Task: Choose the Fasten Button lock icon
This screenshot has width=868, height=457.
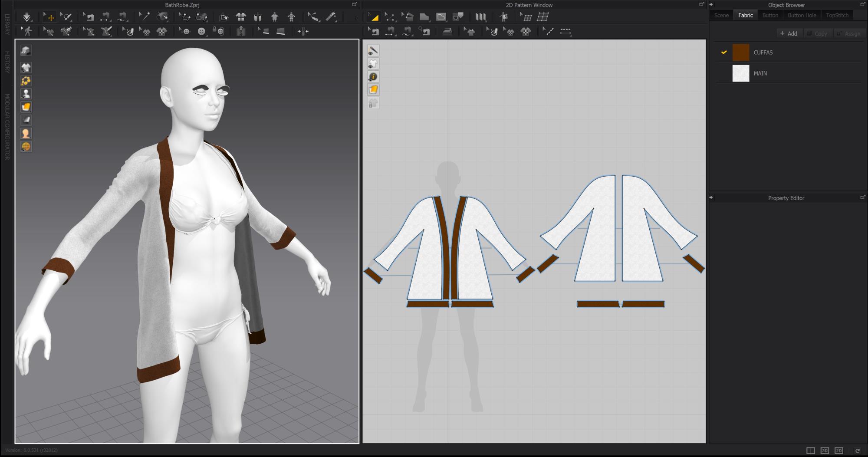Action: 218,31
